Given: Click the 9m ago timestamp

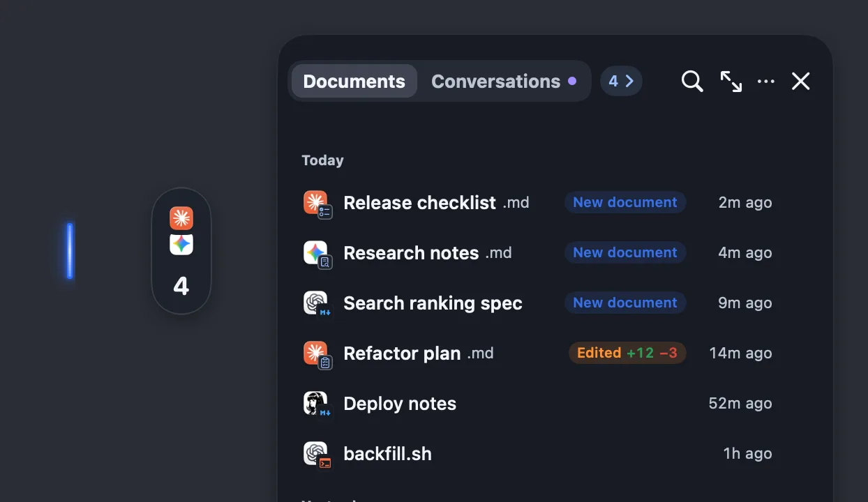Looking at the screenshot, I should [745, 303].
